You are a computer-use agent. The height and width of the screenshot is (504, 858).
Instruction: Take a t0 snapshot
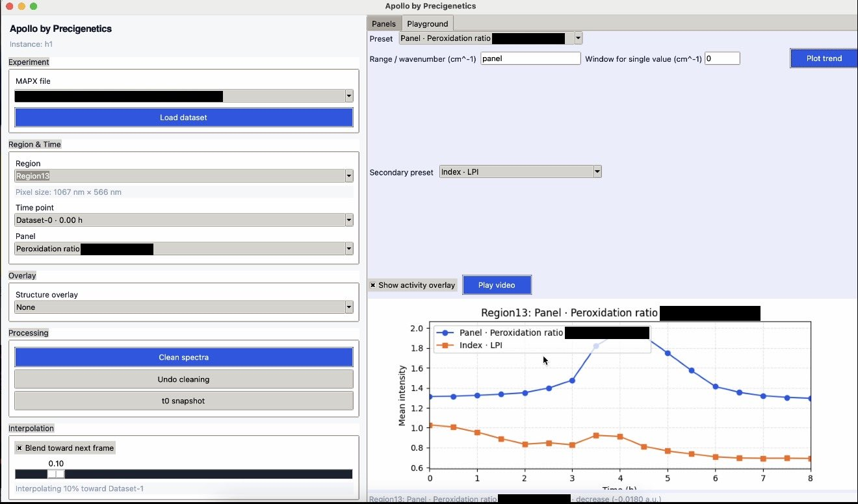tap(183, 401)
